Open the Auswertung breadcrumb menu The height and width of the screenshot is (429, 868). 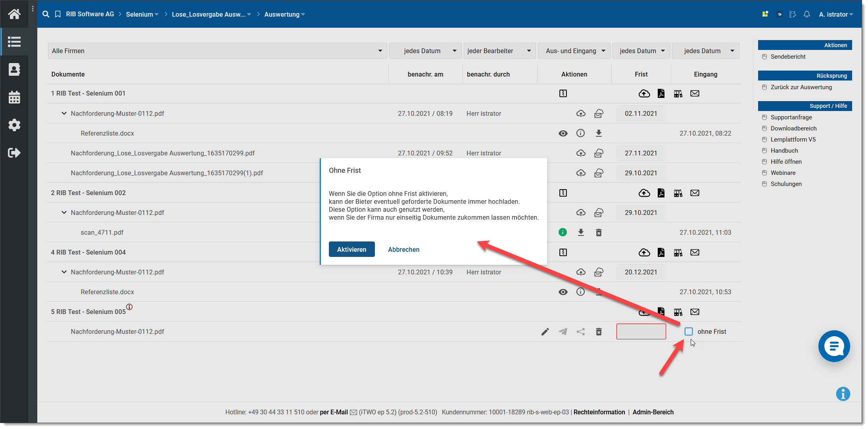point(284,14)
